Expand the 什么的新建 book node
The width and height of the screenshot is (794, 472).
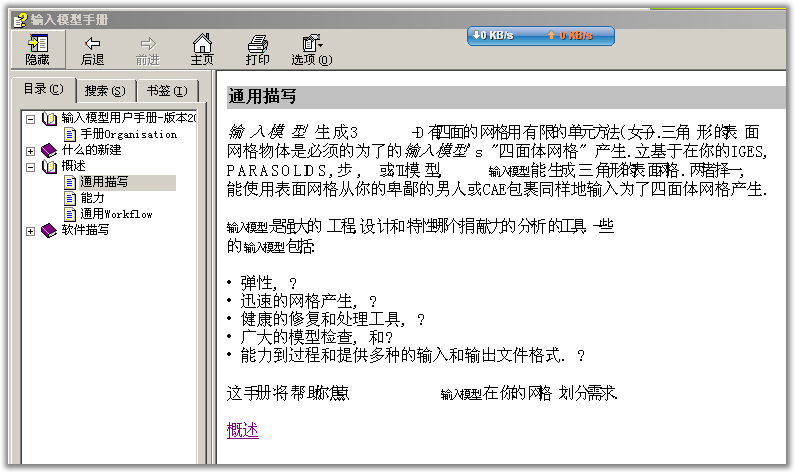click(x=30, y=151)
